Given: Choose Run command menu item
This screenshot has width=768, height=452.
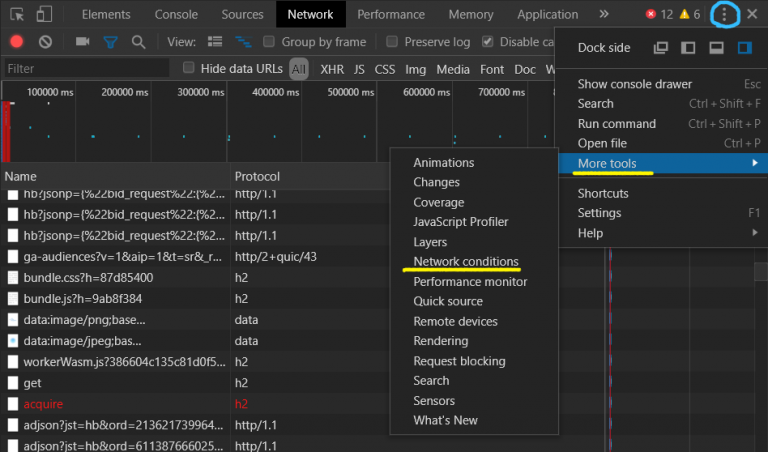Looking at the screenshot, I should click(x=663, y=123).
